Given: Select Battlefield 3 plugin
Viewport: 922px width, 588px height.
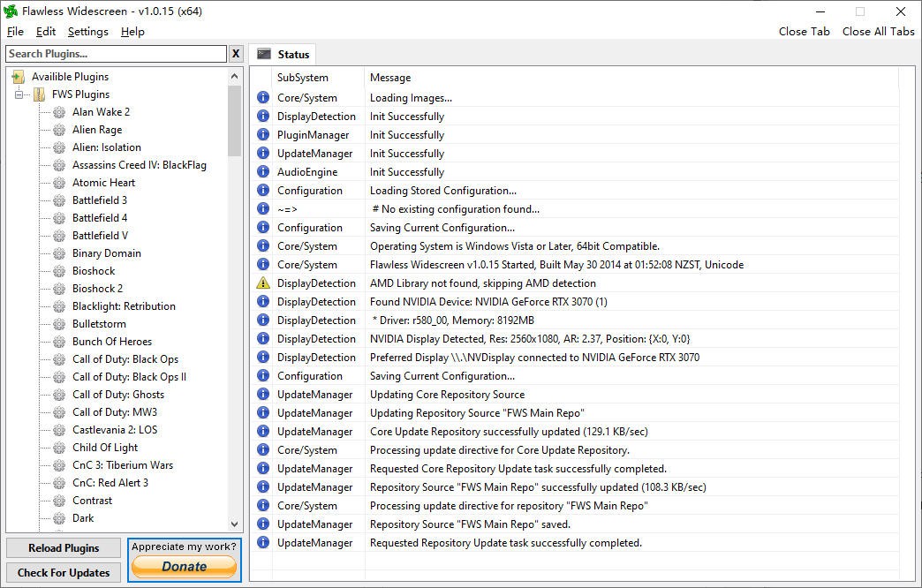Looking at the screenshot, I should tap(100, 200).
